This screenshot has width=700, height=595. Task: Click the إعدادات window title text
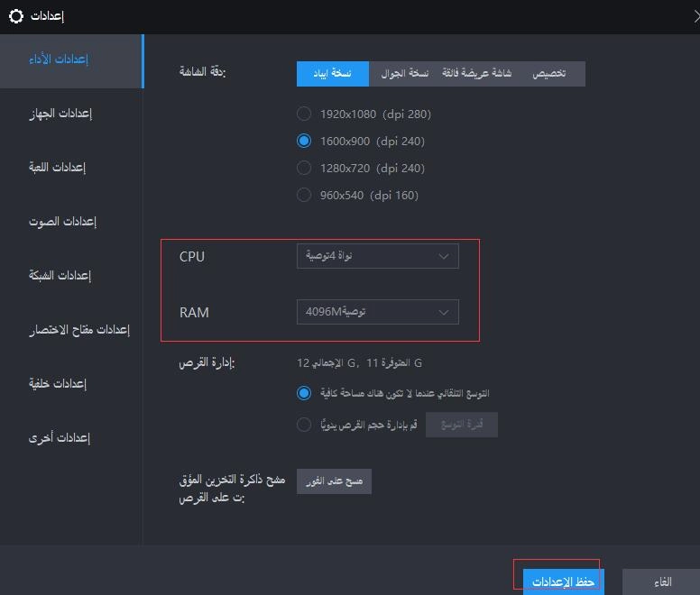[x=47, y=16]
